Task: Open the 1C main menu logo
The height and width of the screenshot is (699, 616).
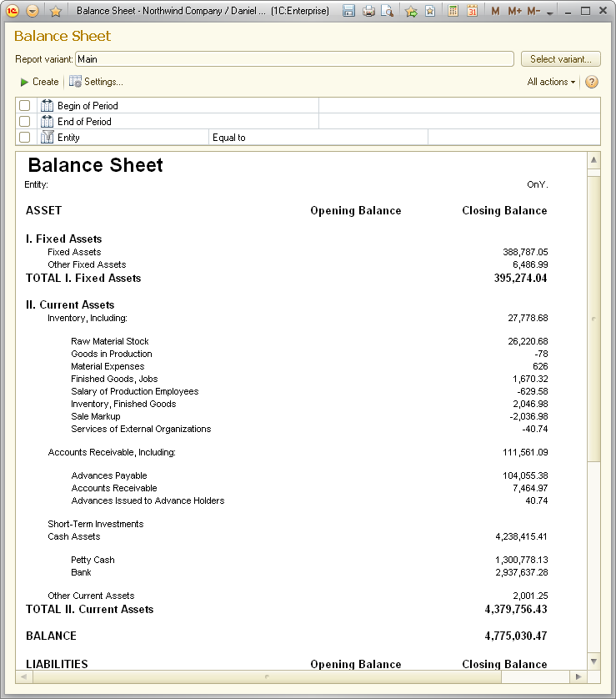Action: tap(13, 10)
